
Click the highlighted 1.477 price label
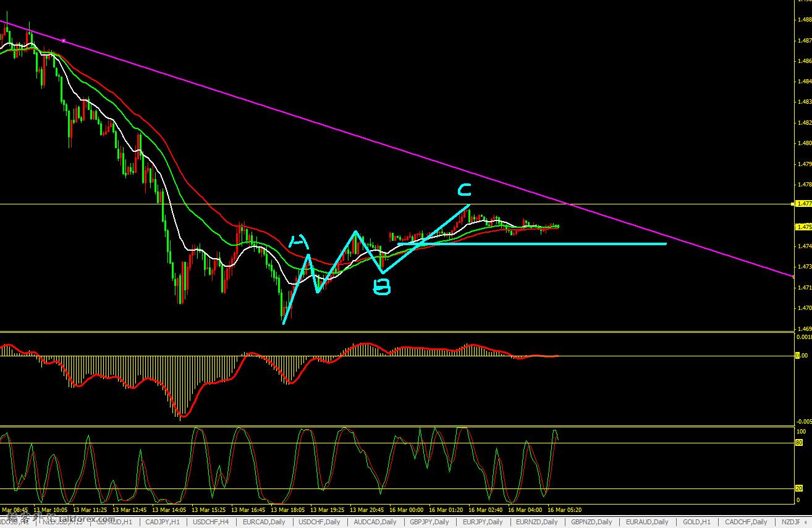(x=804, y=203)
